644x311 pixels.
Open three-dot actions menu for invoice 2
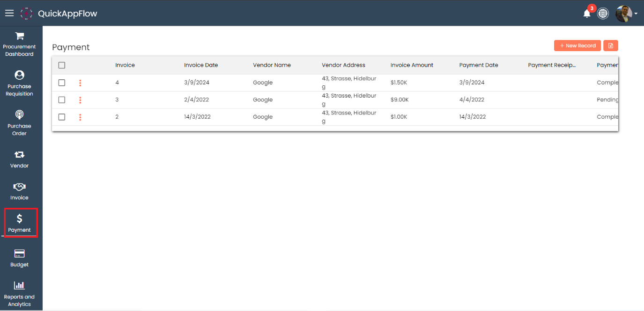point(80,117)
